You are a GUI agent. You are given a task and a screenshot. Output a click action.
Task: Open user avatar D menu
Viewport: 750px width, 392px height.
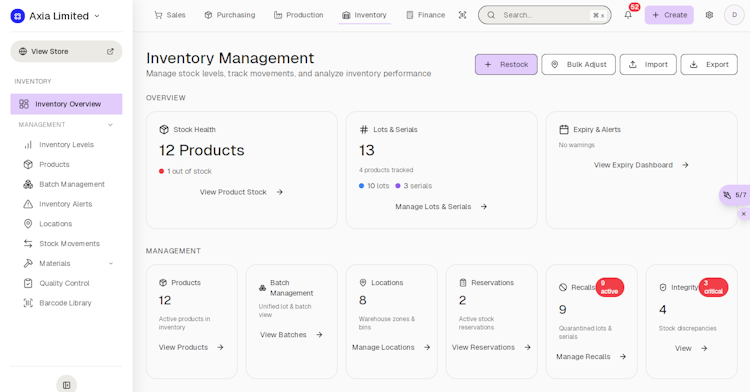click(x=734, y=15)
